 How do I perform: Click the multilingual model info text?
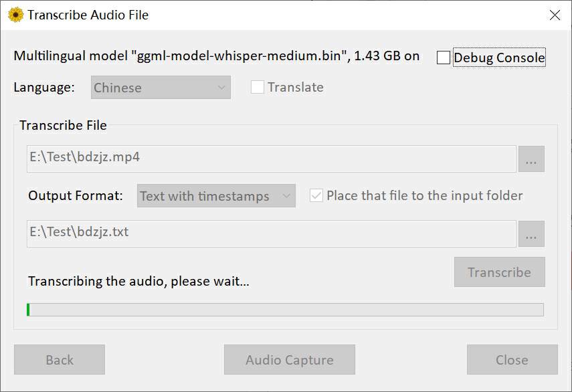pos(216,56)
